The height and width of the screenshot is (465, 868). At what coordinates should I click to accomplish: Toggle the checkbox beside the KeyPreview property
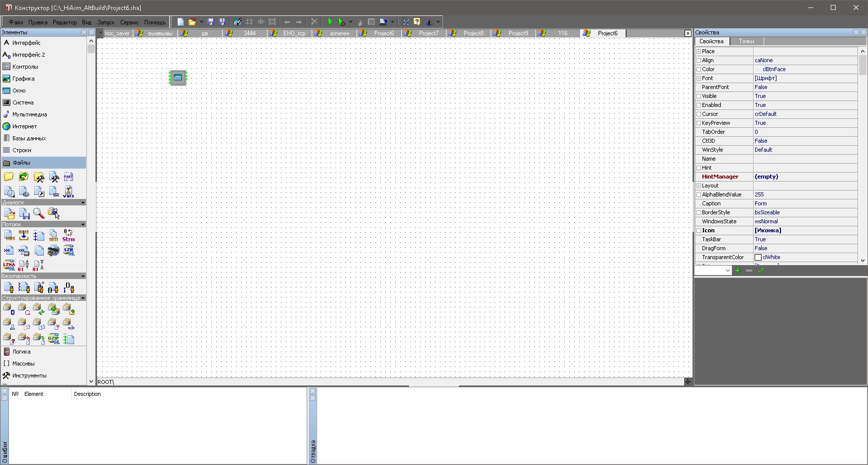[698, 123]
